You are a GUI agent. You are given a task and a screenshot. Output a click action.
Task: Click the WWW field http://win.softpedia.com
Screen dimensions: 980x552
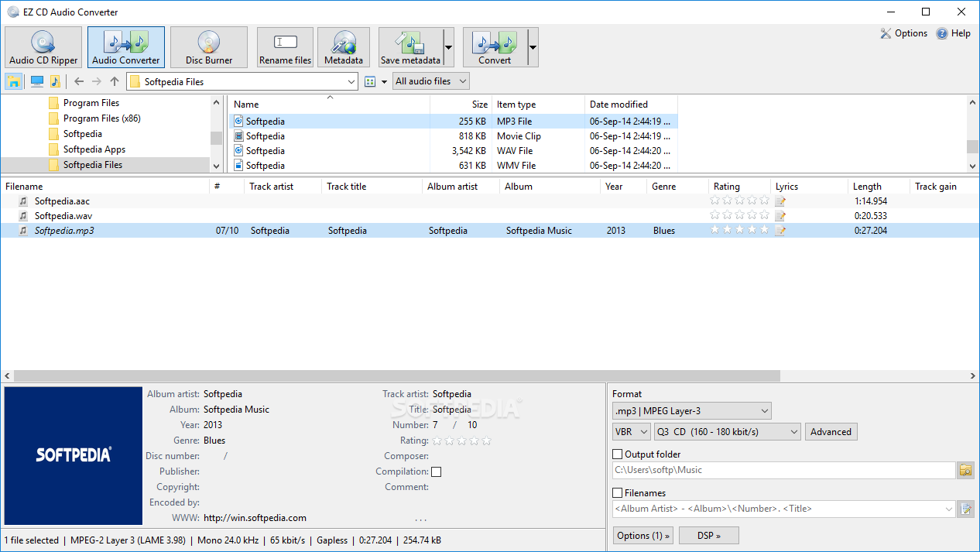pyautogui.click(x=255, y=518)
